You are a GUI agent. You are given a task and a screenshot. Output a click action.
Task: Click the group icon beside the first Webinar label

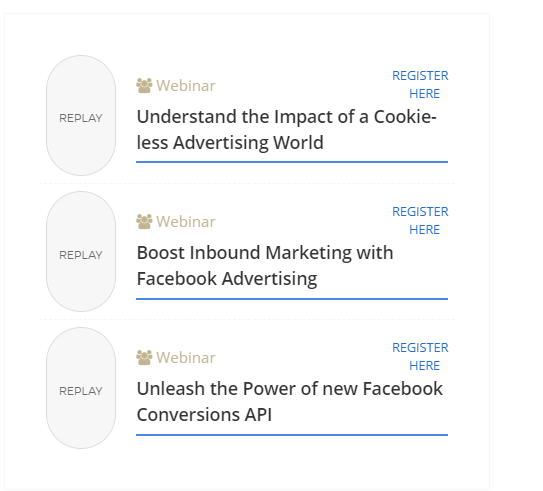click(144, 86)
